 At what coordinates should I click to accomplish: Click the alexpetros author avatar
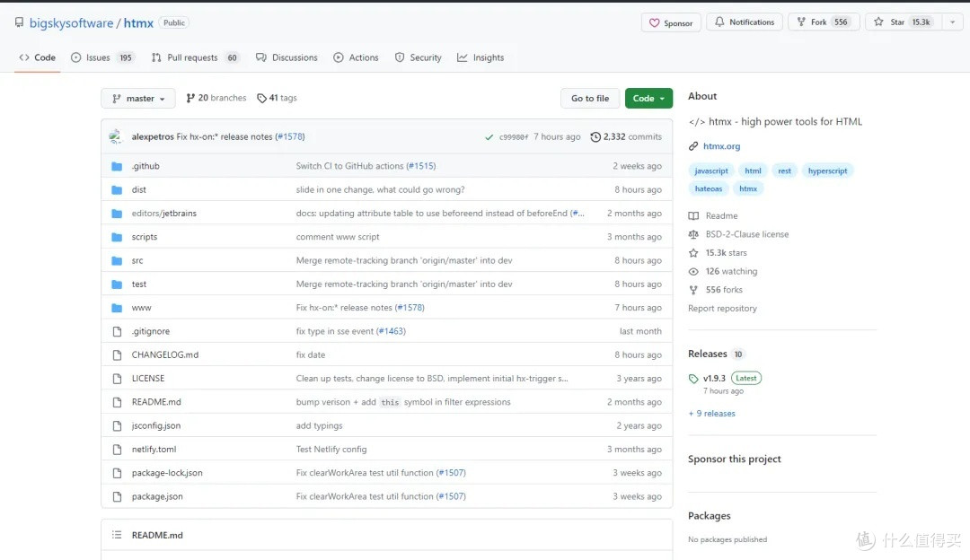coord(116,137)
